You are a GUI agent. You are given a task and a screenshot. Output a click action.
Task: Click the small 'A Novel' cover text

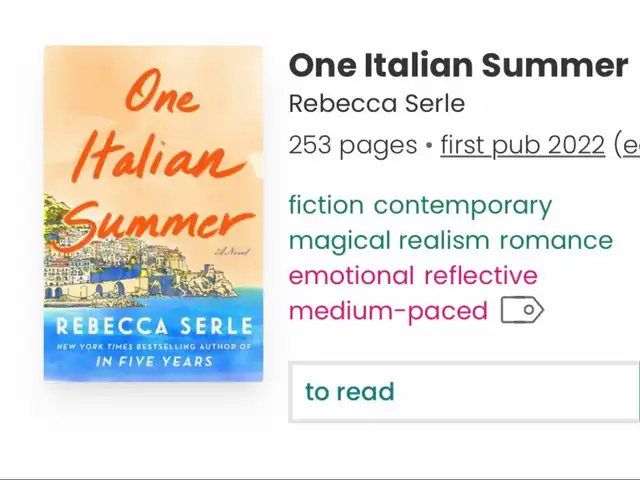(x=232, y=251)
